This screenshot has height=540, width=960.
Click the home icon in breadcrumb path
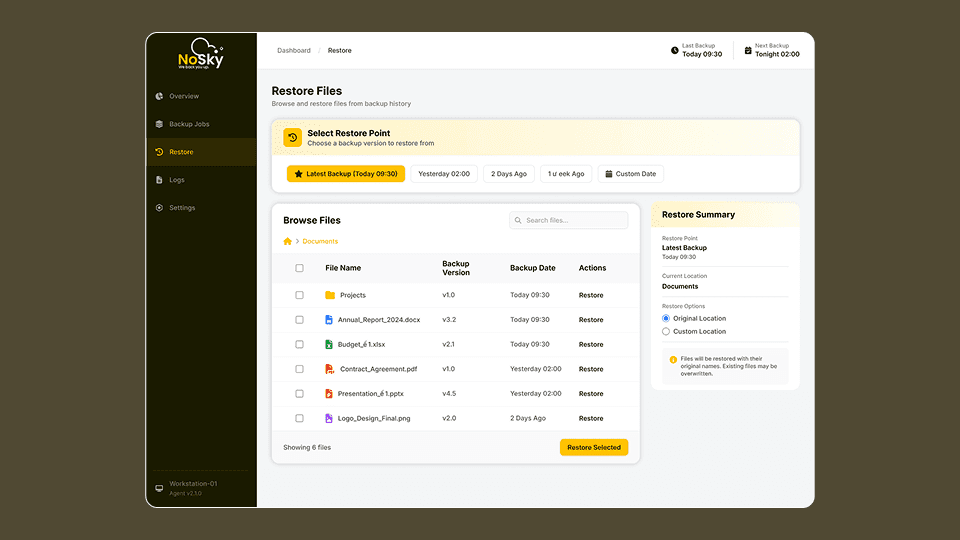click(x=288, y=241)
